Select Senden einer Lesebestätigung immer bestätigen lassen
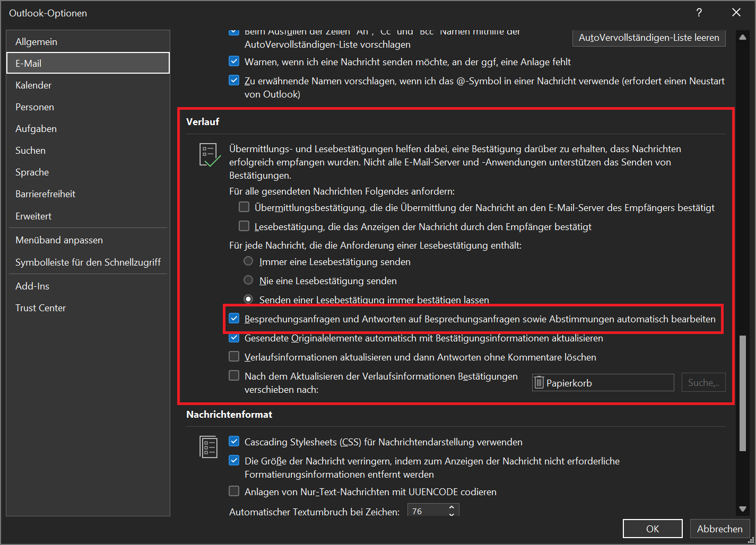This screenshot has height=545, width=756. coord(248,300)
